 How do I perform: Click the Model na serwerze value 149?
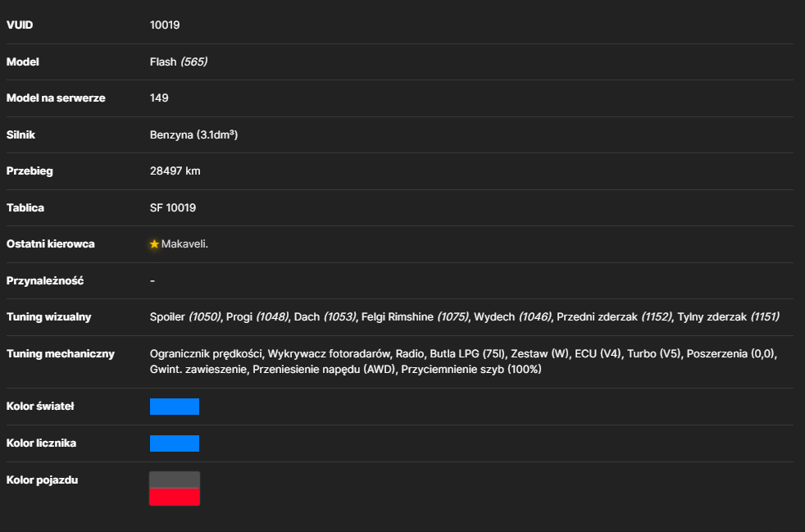coord(159,98)
